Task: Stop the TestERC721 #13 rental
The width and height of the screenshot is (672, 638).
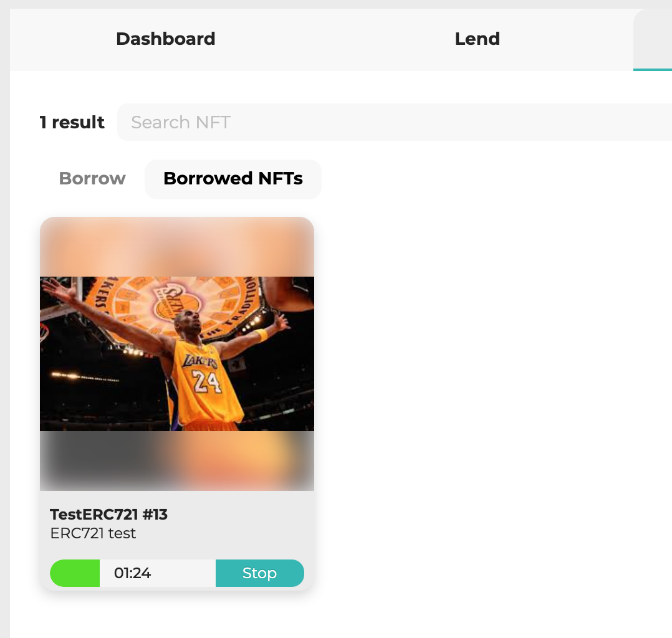Action: click(260, 573)
